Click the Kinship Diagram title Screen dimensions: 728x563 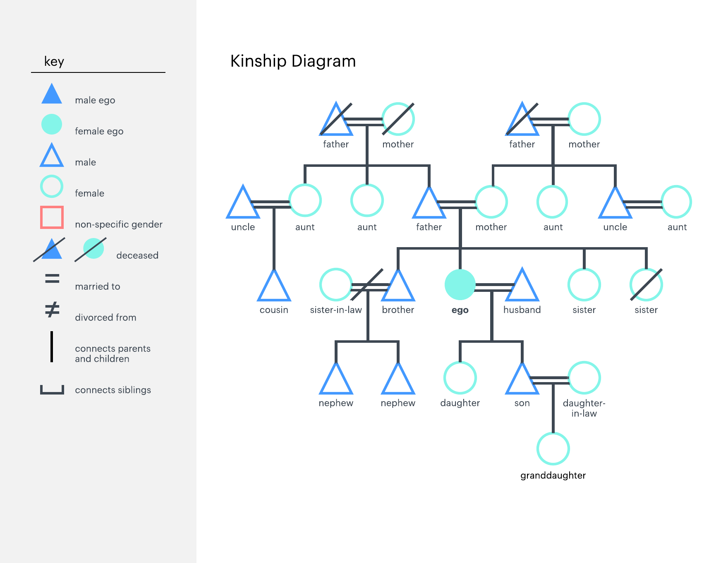293,61
